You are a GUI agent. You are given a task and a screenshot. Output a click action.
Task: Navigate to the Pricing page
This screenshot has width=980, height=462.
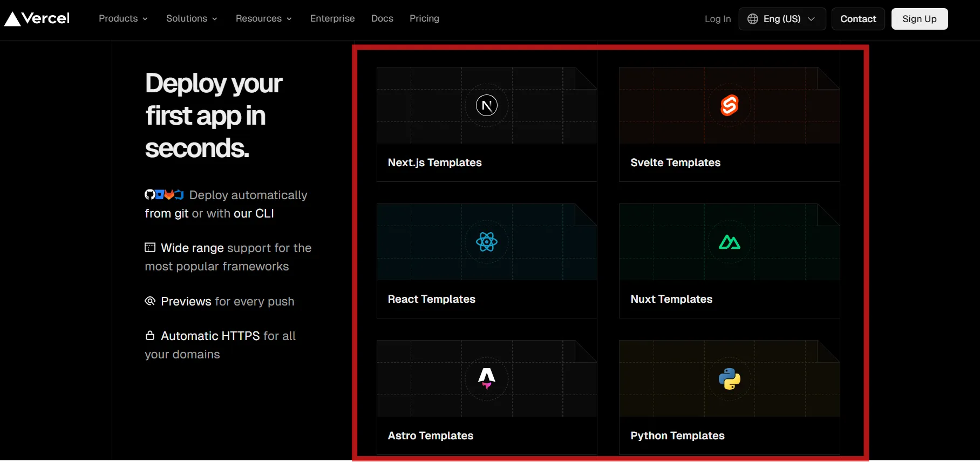(424, 18)
